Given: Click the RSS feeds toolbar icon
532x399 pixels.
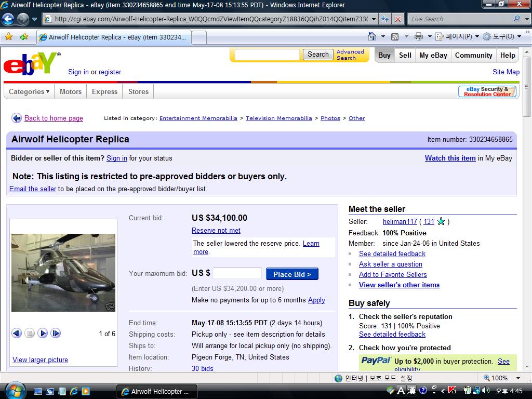Looking at the screenshot, I should point(395,36).
